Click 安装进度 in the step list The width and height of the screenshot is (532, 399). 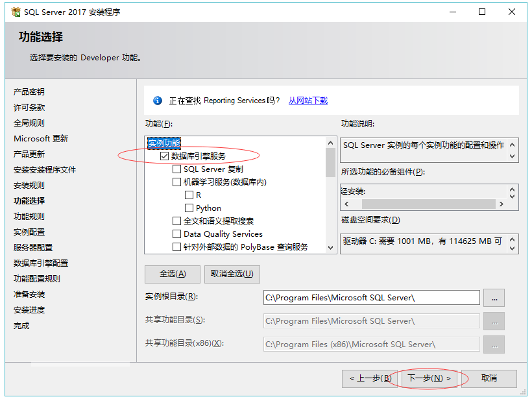[29, 310]
